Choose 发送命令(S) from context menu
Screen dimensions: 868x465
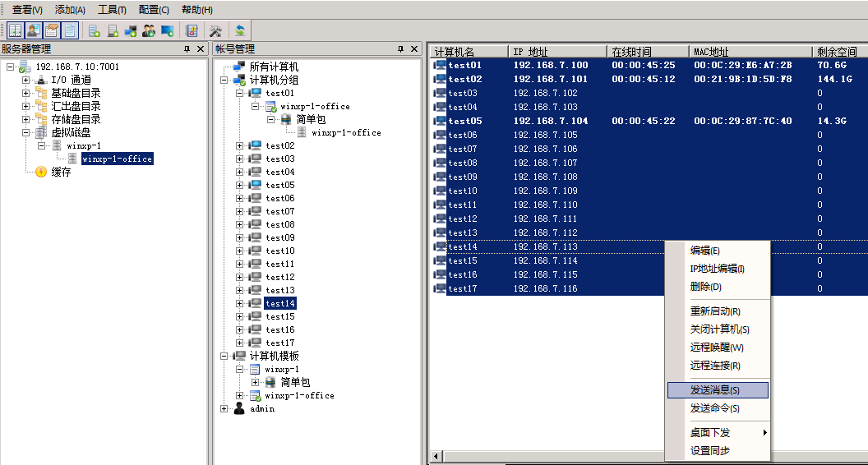point(718,408)
